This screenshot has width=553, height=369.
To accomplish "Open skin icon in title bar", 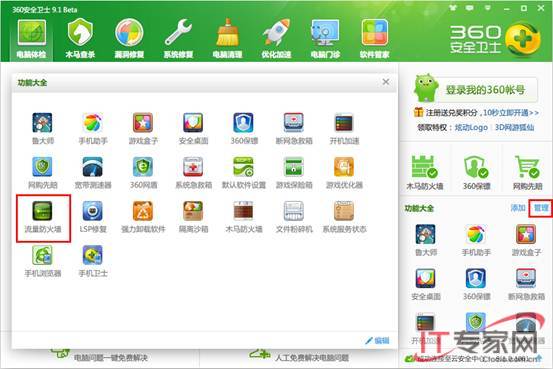I will pos(453,7).
